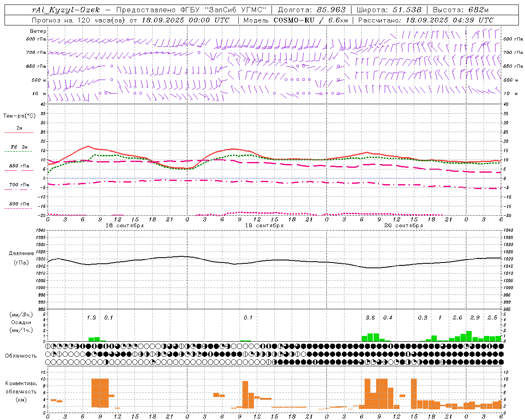
Task: Click the (мм/3ч.) precipitation unit label
Action: pos(21,315)
